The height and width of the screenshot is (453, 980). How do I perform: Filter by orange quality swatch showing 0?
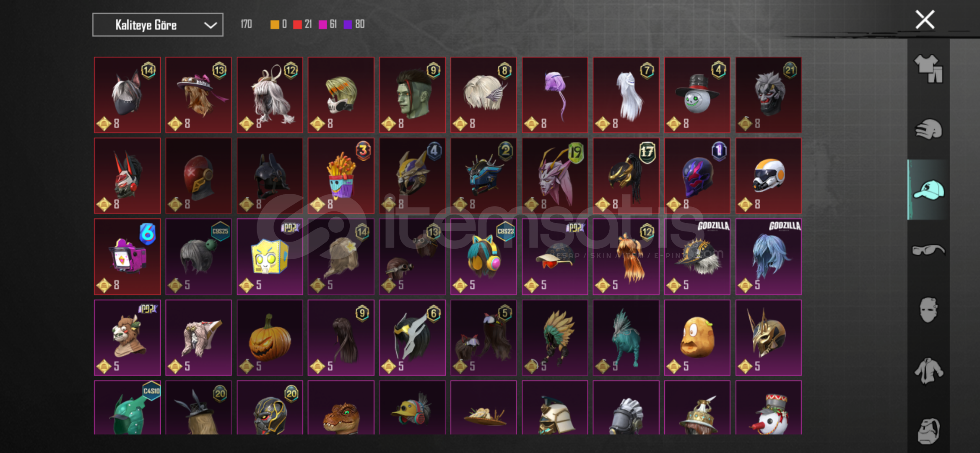click(279, 24)
